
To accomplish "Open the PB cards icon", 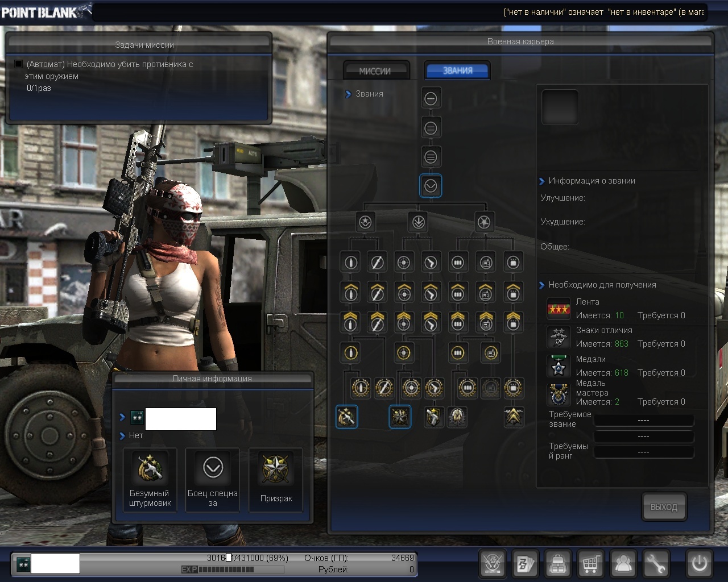I will (x=526, y=564).
